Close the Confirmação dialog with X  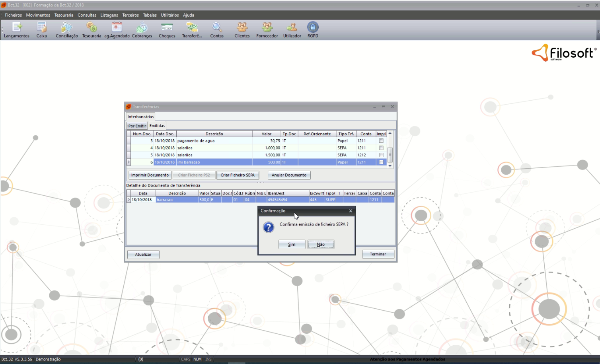pos(351,211)
